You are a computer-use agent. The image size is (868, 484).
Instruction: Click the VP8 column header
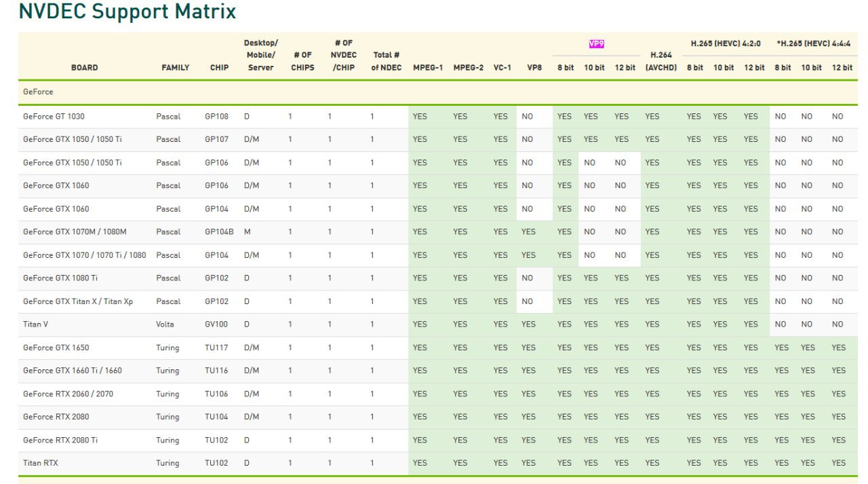click(x=534, y=67)
